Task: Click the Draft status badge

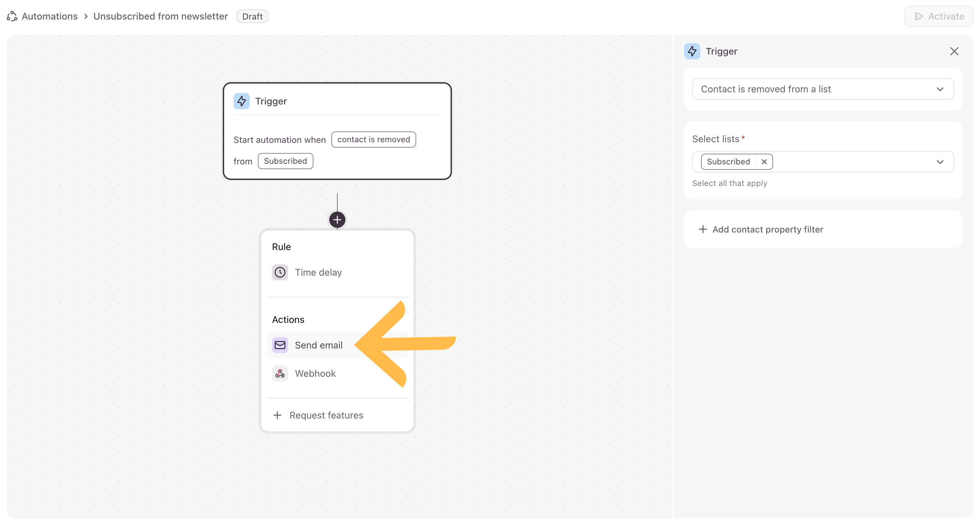Action: [252, 17]
